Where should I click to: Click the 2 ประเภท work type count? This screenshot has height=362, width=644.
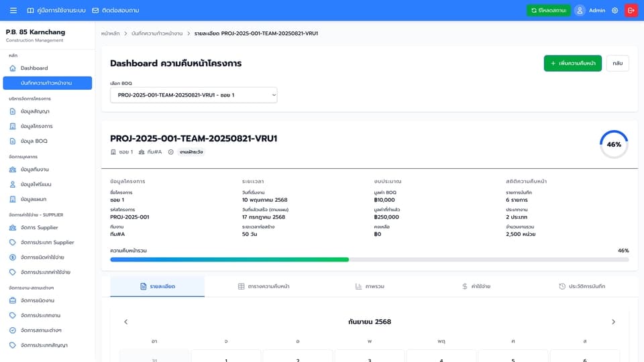click(517, 217)
